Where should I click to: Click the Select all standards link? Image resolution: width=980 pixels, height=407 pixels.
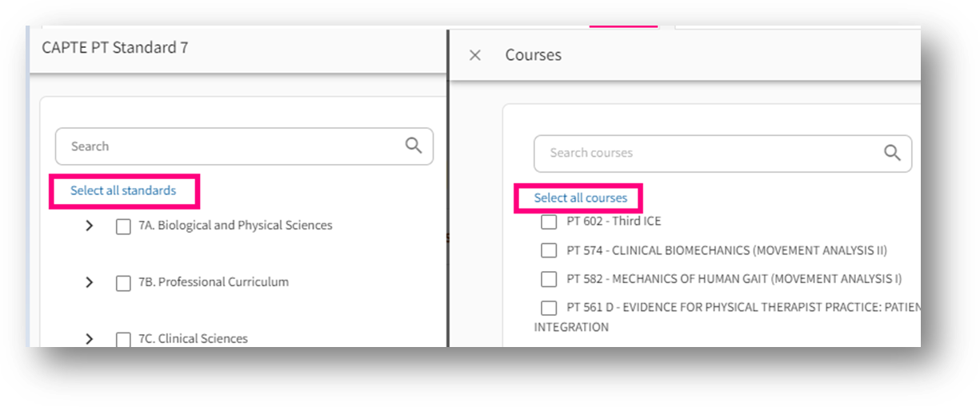123,191
